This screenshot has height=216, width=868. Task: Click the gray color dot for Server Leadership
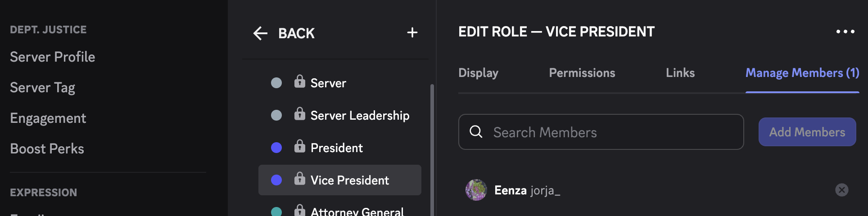[276, 115]
